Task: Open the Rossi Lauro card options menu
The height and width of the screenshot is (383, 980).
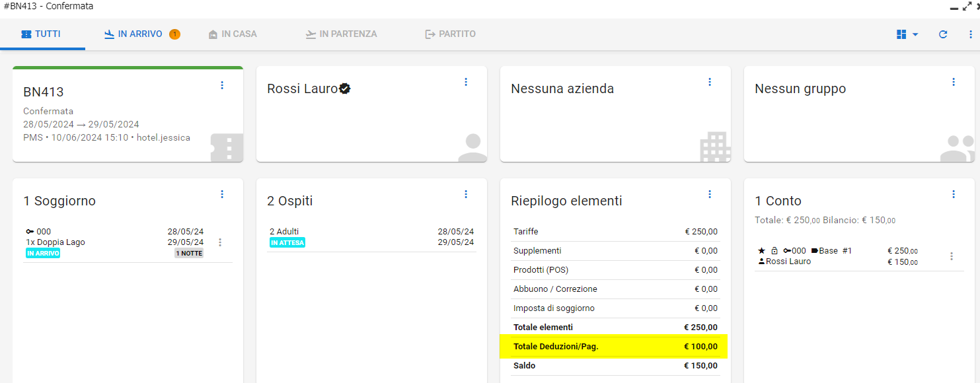Action: coord(466,82)
